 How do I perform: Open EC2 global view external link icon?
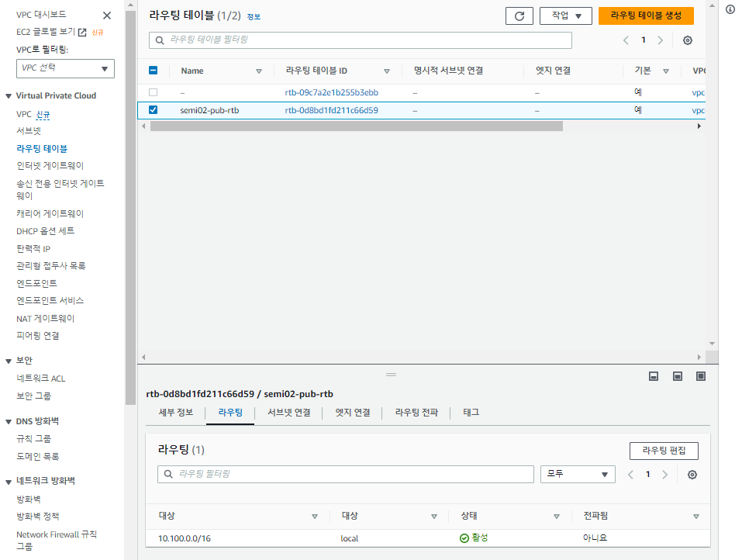click(x=82, y=33)
